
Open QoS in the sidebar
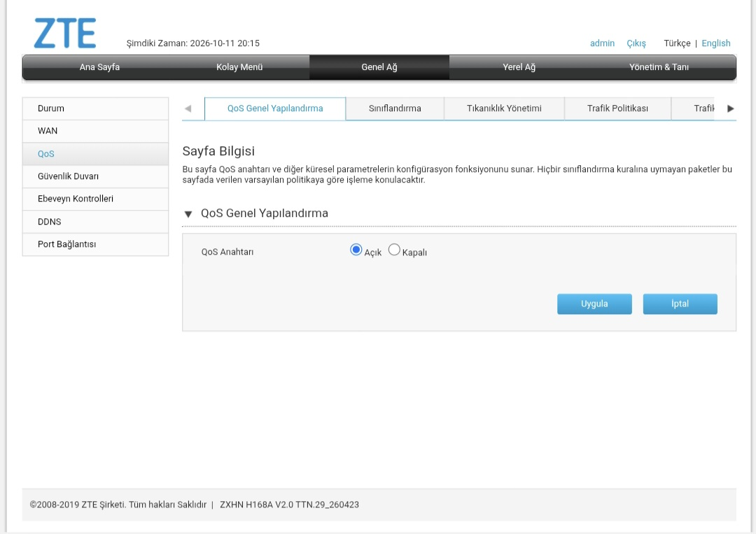pos(95,154)
